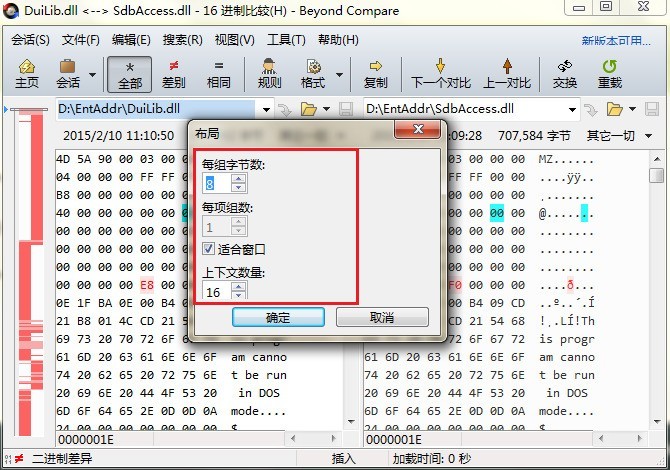Open the 编辑(E) menu
Screen dimensions: 670x470
tap(131, 40)
